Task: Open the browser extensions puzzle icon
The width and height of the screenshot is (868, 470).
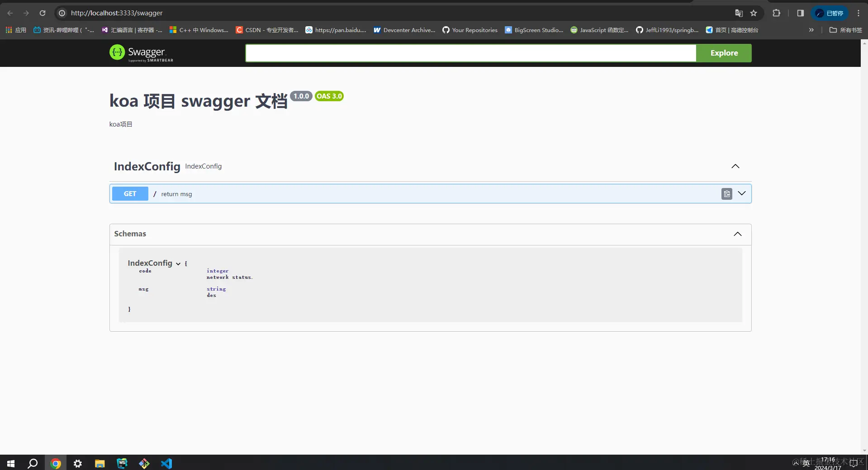Action: (776, 13)
